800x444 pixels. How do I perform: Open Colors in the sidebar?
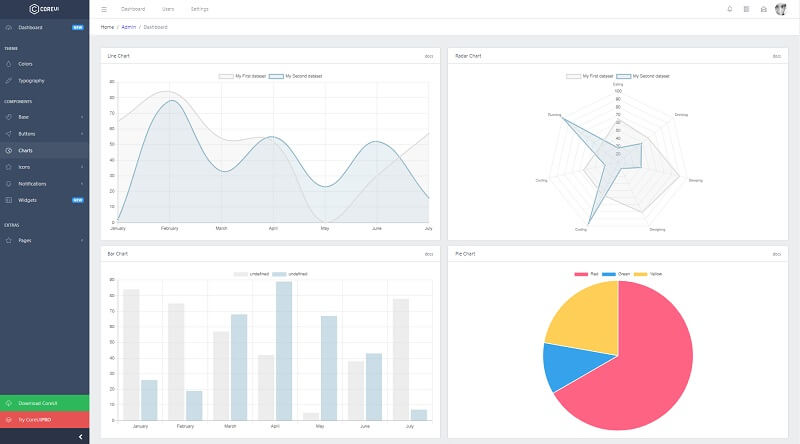(x=25, y=63)
